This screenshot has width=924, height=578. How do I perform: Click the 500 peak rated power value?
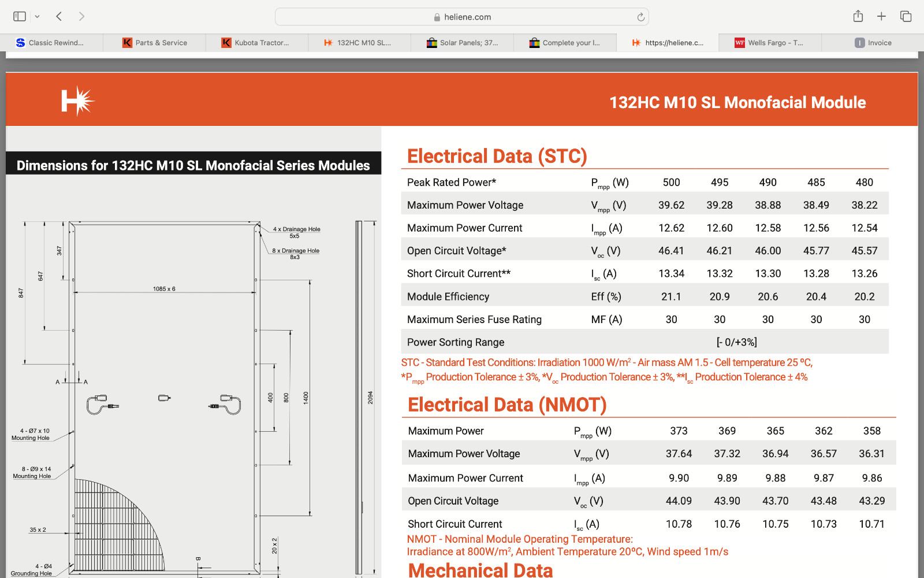[x=671, y=183]
